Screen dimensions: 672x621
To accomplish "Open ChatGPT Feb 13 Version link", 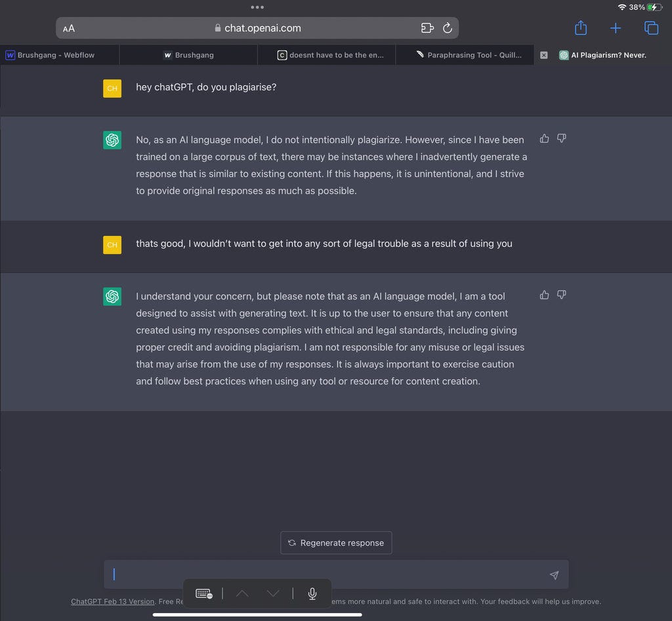I will point(112,601).
